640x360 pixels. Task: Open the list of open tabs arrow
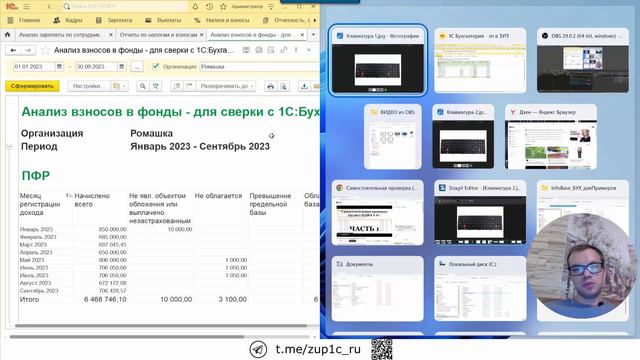313,35
